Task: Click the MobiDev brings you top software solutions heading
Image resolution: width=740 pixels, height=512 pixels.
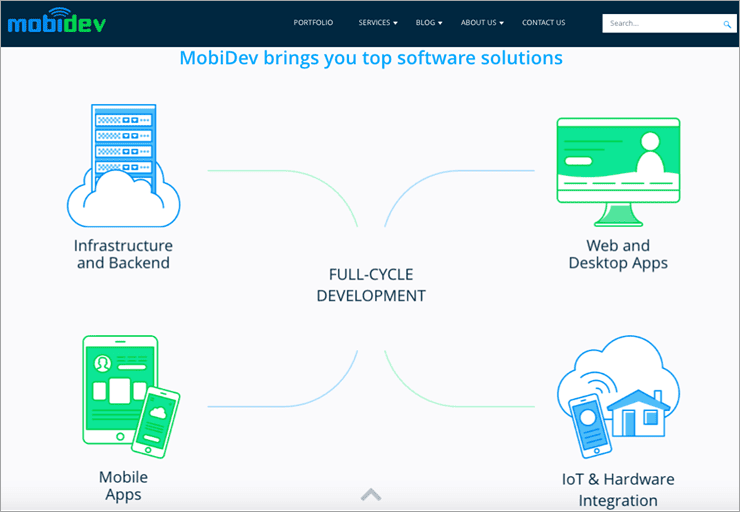Action: (371, 58)
